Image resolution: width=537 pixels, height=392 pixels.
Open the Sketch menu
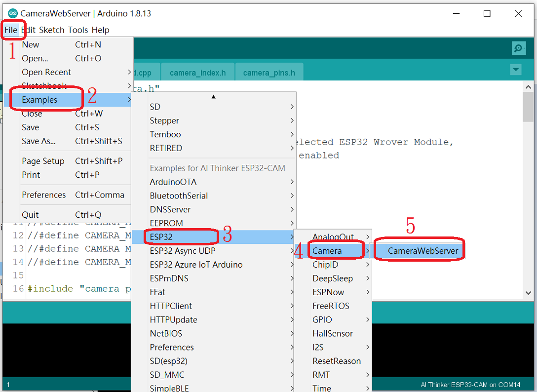52,30
